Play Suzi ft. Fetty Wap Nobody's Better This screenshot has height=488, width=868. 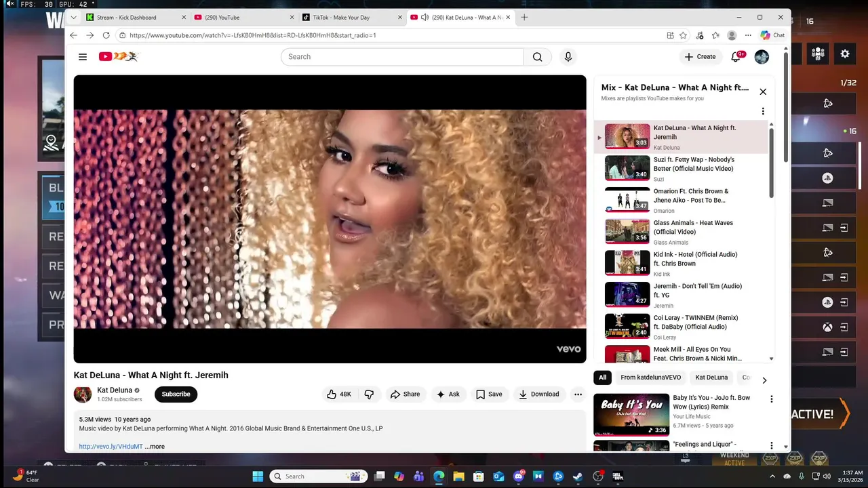coord(682,169)
